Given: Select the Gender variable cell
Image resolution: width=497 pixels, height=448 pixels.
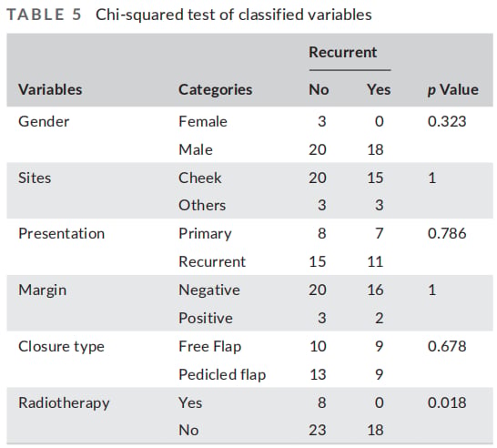Looking at the screenshot, I should click(44, 121).
